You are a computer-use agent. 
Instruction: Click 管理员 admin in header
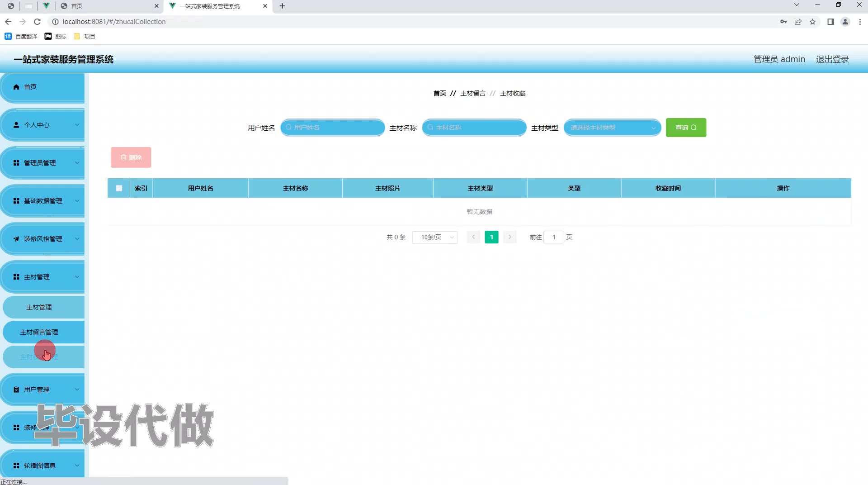(x=779, y=59)
